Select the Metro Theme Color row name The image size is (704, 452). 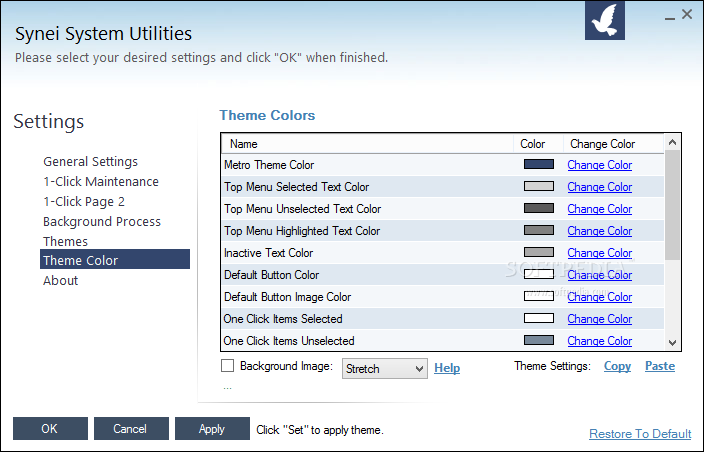[269, 165]
